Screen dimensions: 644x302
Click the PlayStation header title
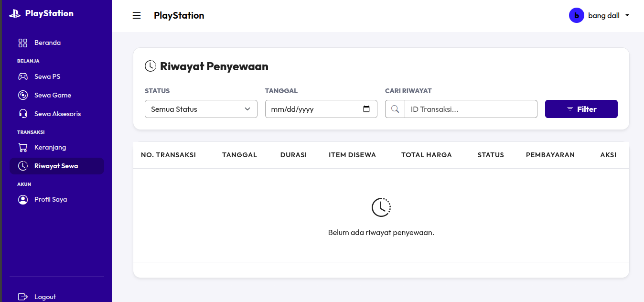click(x=179, y=15)
